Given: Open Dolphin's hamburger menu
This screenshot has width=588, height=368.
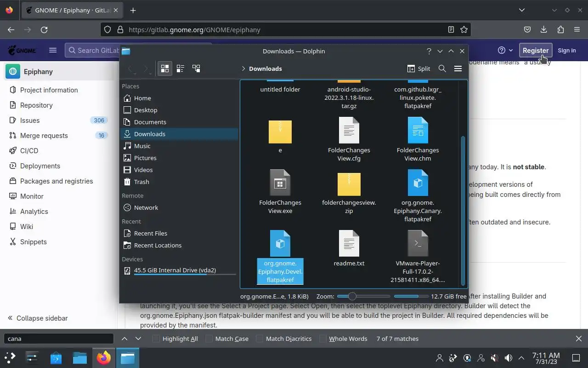Looking at the screenshot, I should [x=458, y=69].
